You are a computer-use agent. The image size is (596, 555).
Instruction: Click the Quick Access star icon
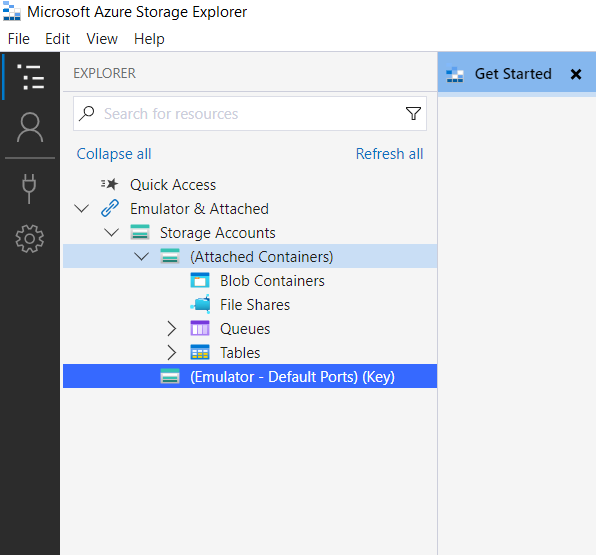tap(109, 184)
